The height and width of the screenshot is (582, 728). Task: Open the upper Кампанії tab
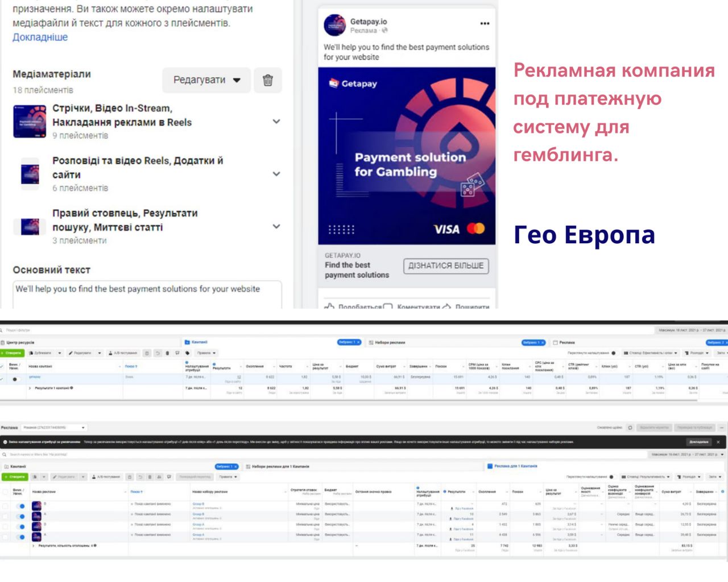pos(199,342)
